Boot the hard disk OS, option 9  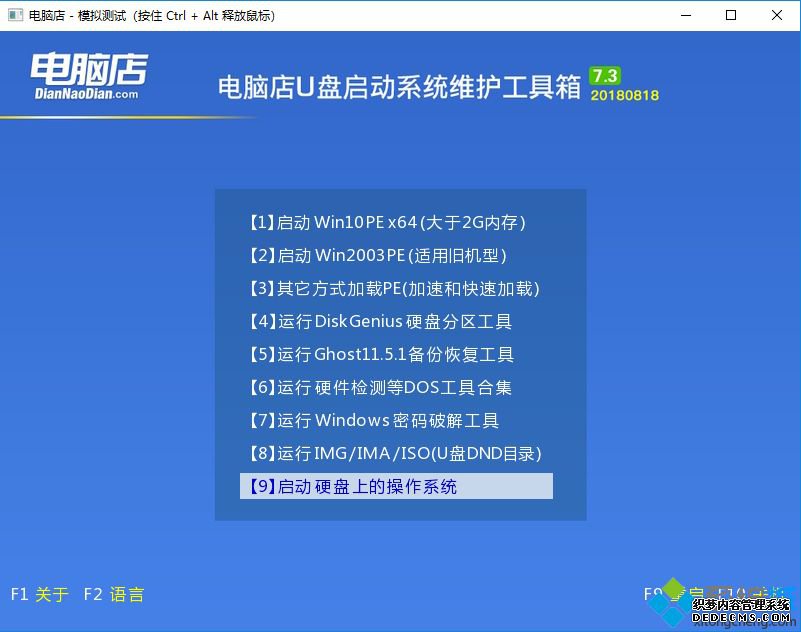[x=396, y=486]
